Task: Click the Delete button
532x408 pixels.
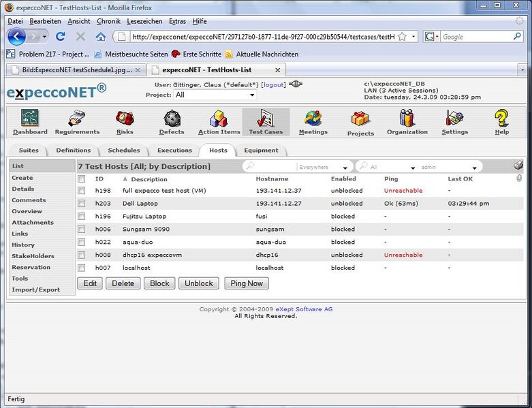Action: click(123, 283)
